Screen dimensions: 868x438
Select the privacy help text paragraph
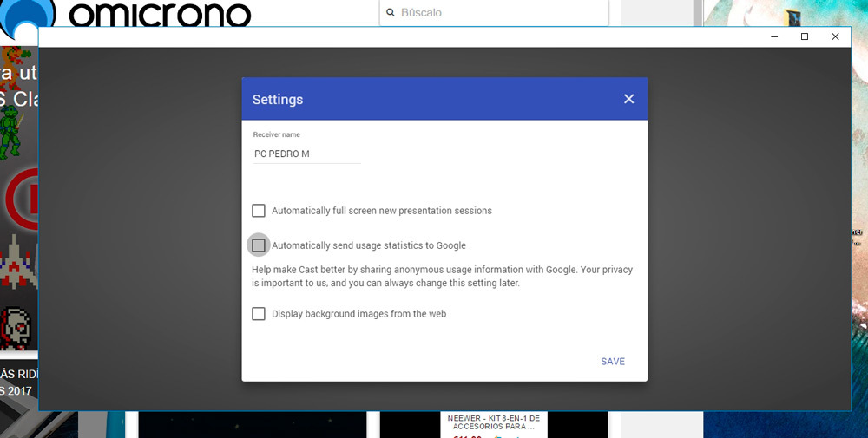(443, 276)
